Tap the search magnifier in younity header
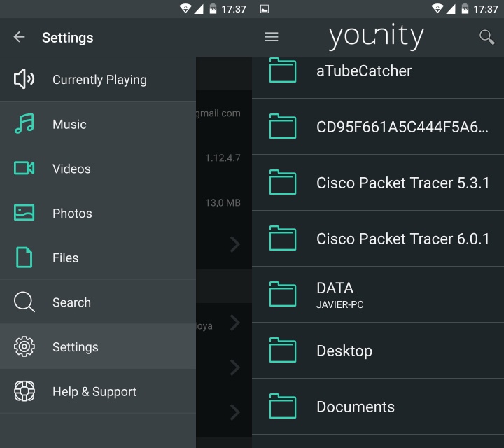The width and height of the screenshot is (504, 448). (x=486, y=37)
